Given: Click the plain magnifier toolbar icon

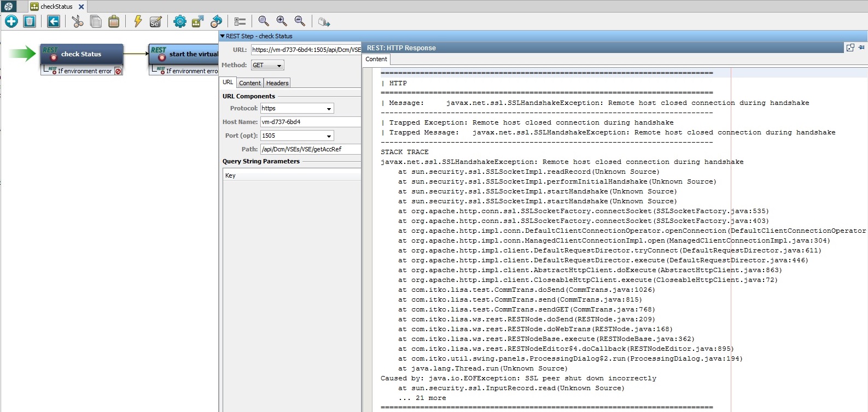Looking at the screenshot, I should [x=264, y=21].
